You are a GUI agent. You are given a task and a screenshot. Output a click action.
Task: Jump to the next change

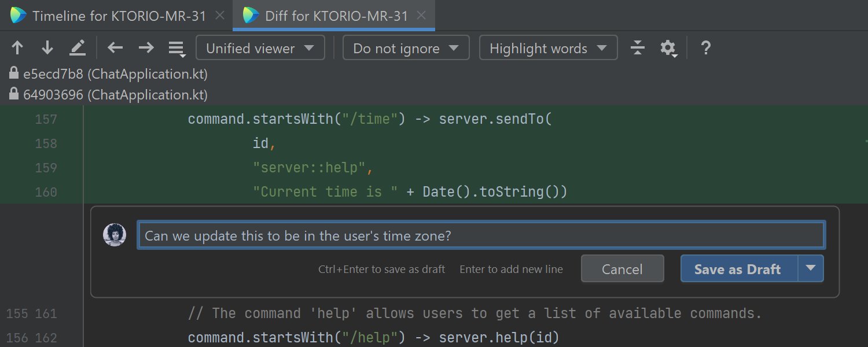point(46,48)
